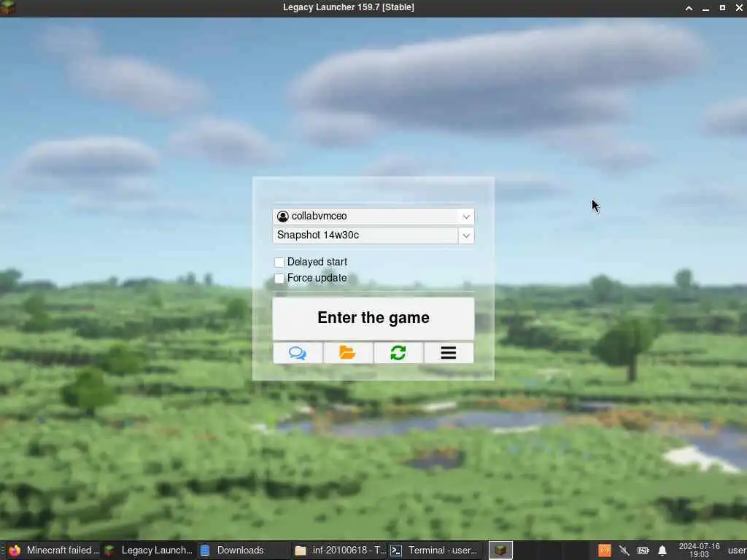Screen dimensions: 747x560
Task: Click the window roll-up arrow button
Action: (689, 8)
